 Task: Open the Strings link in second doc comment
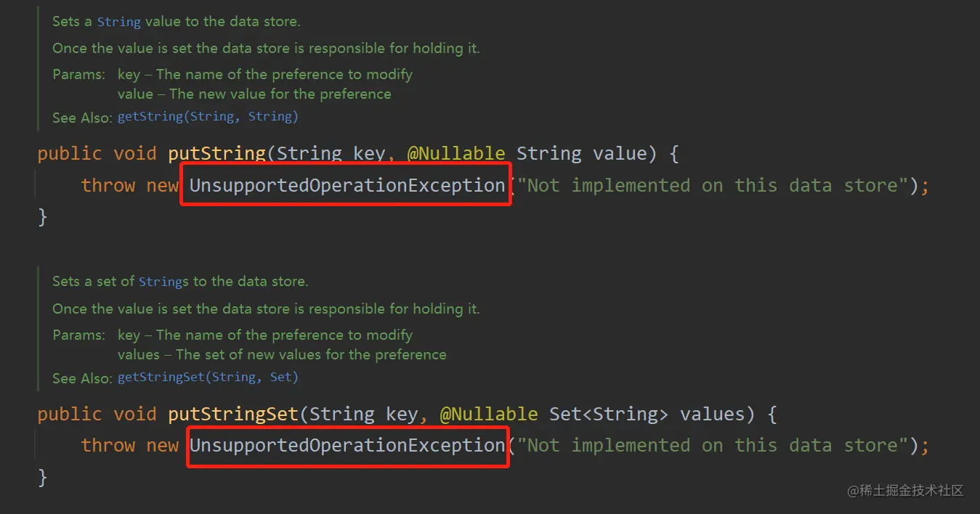pyautogui.click(x=163, y=282)
